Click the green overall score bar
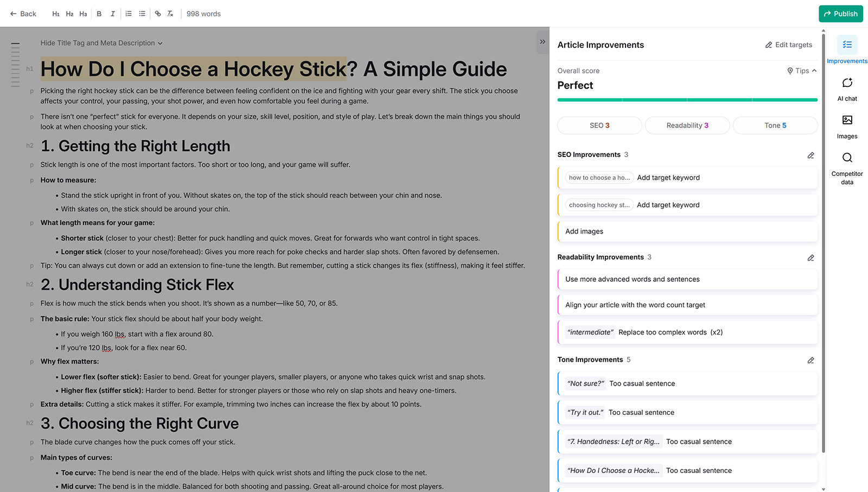Image resolution: width=868 pixels, height=492 pixels. pyautogui.click(x=687, y=99)
